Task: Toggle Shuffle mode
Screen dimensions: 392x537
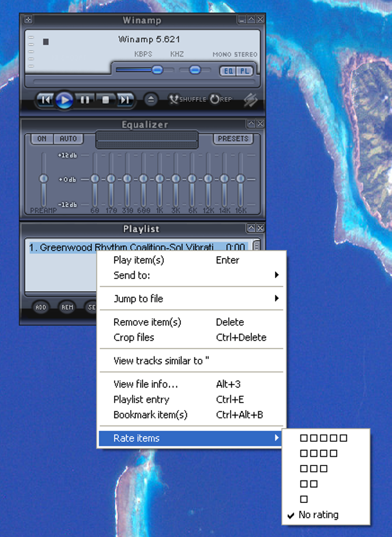Action: pyautogui.click(x=187, y=99)
